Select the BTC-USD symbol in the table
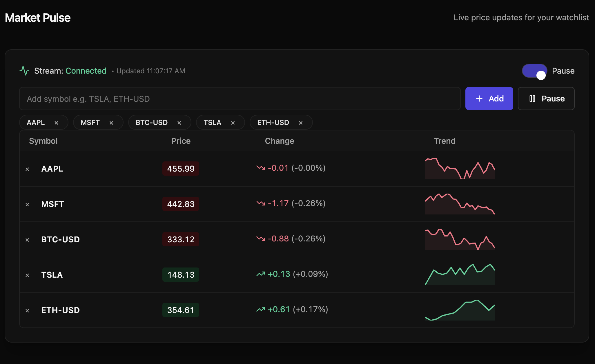The height and width of the screenshot is (364, 595). tap(60, 239)
